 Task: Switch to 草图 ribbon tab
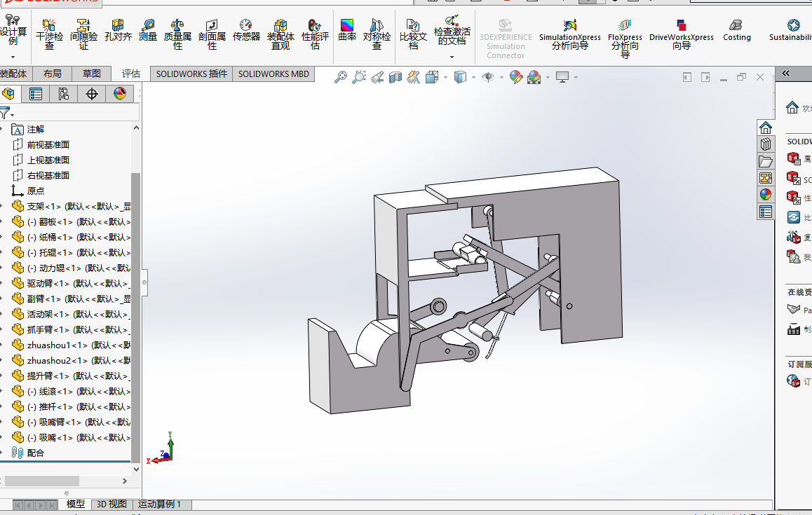pos(92,74)
